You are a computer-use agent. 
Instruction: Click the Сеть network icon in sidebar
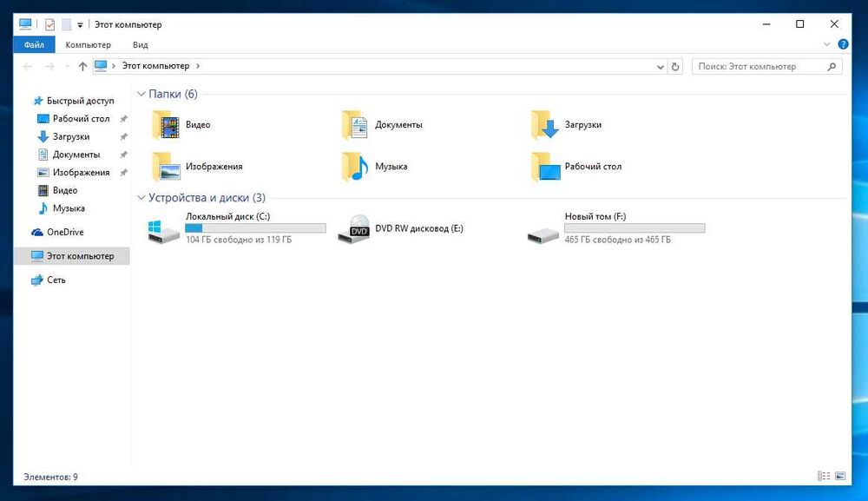pos(37,280)
